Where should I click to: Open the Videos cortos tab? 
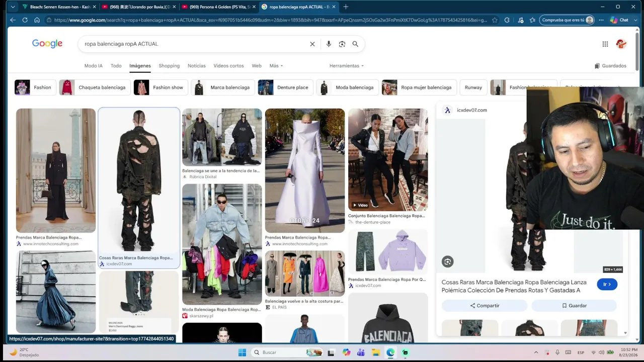tap(228, 66)
